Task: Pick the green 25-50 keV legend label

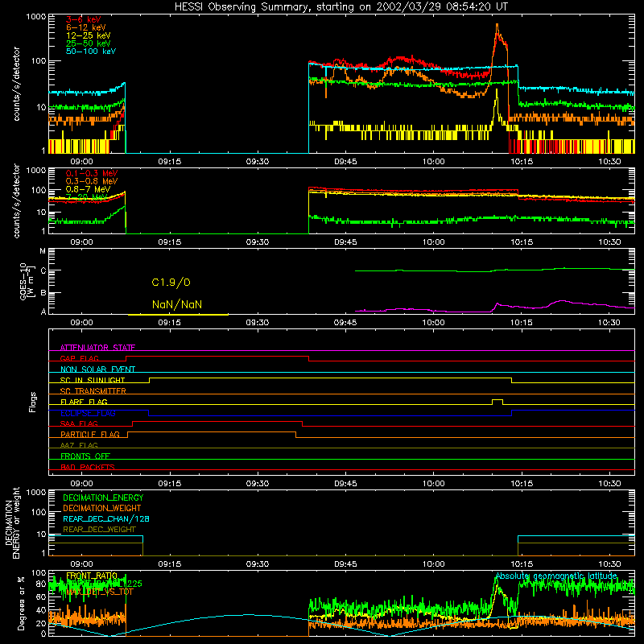Action: pos(88,43)
